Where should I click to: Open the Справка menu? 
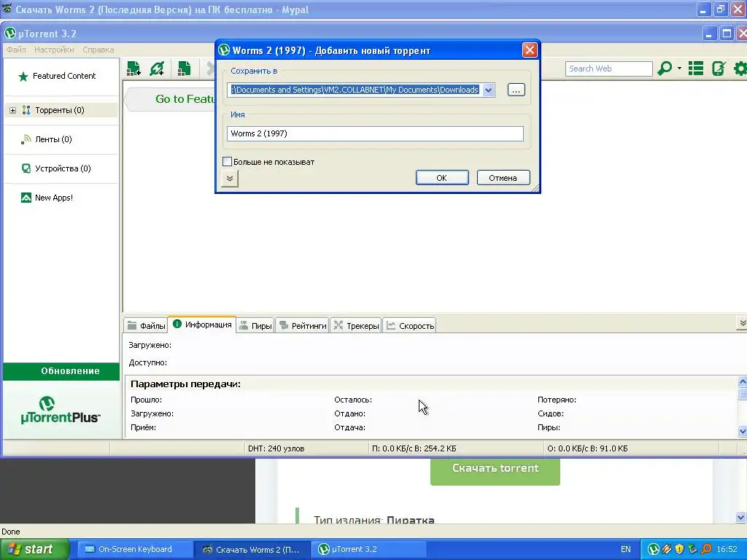click(98, 50)
